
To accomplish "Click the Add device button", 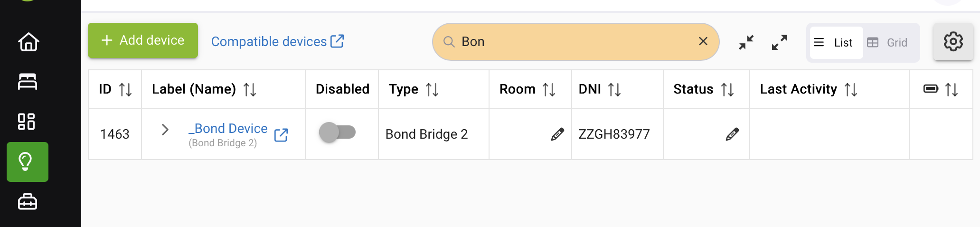I will pyautogui.click(x=143, y=41).
